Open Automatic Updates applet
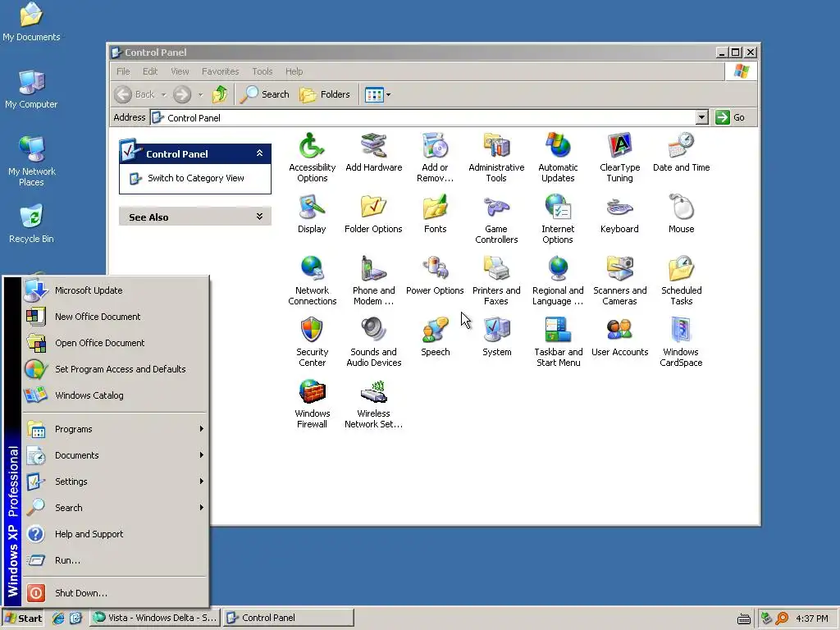Image resolution: width=840 pixels, height=630 pixels. coord(558,157)
